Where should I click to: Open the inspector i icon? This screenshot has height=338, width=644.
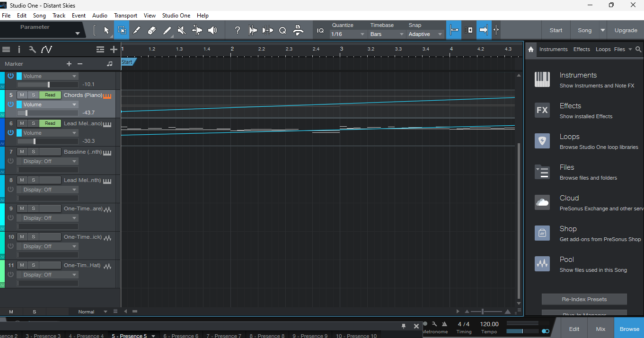point(19,49)
